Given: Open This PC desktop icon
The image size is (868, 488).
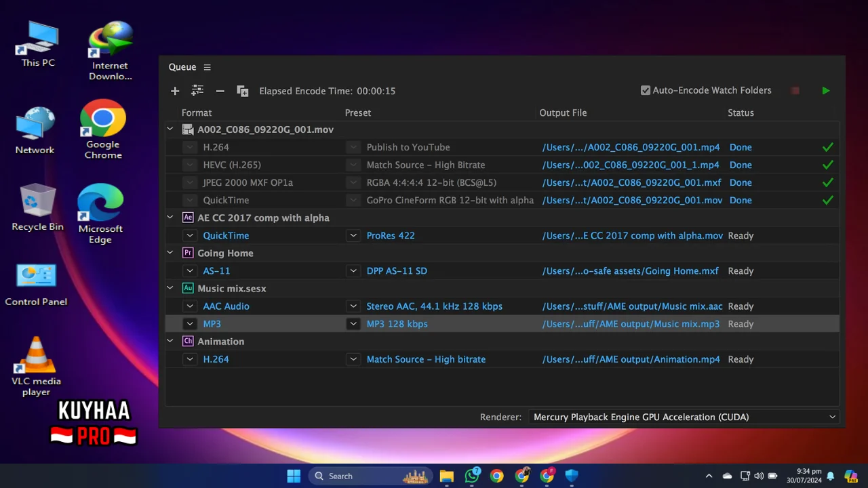Looking at the screenshot, I should point(38,44).
